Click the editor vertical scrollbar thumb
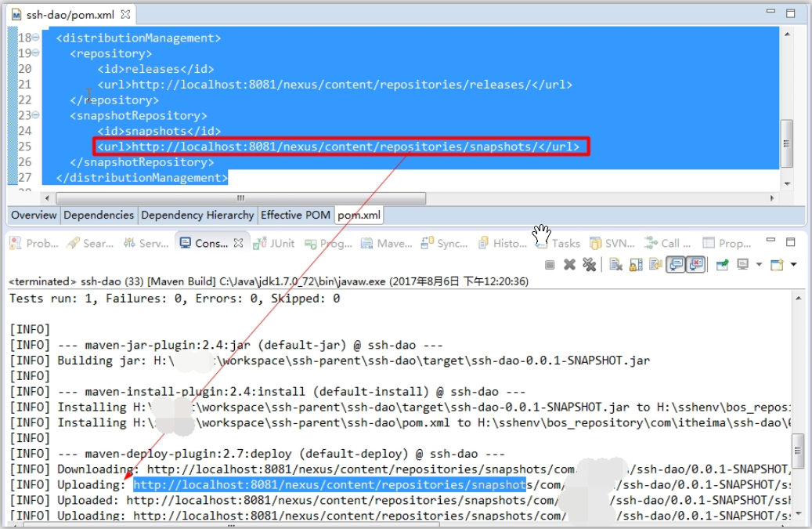Screen dimensions: 812x529 coord(787,143)
